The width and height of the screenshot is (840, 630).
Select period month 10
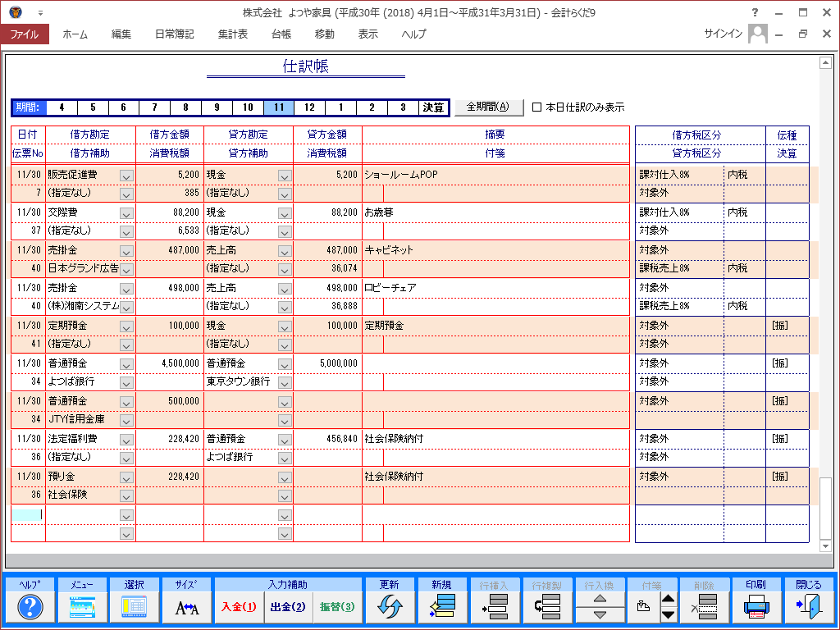(248, 107)
